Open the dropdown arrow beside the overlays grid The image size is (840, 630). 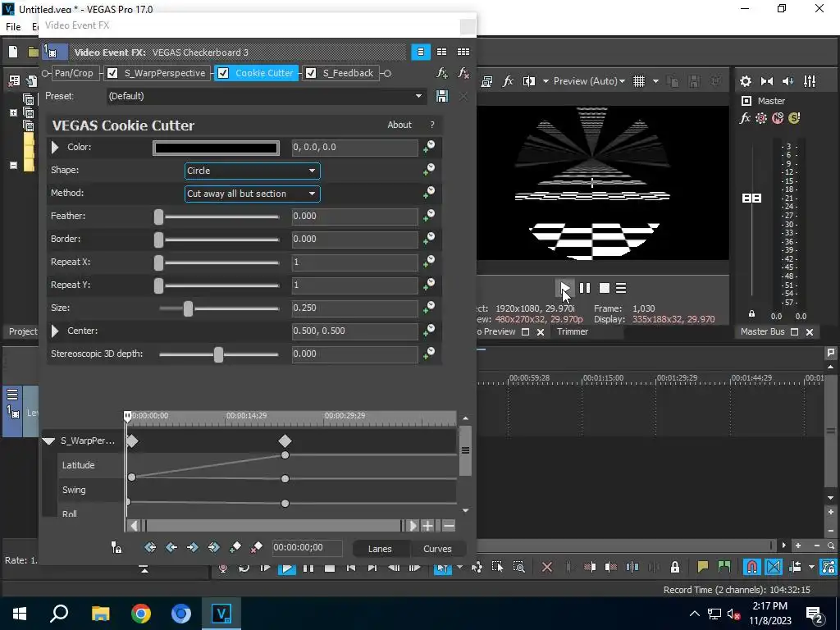[655, 81]
